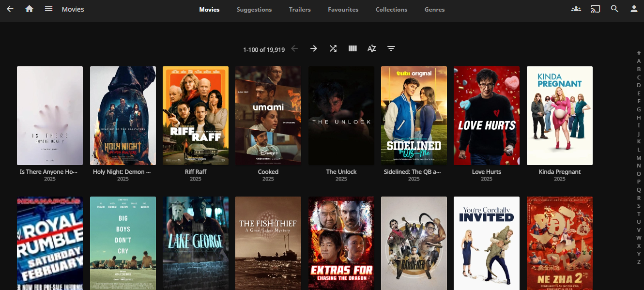Jump to letter Z in alphabet picker
The width and height of the screenshot is (644, 290).
639,262
